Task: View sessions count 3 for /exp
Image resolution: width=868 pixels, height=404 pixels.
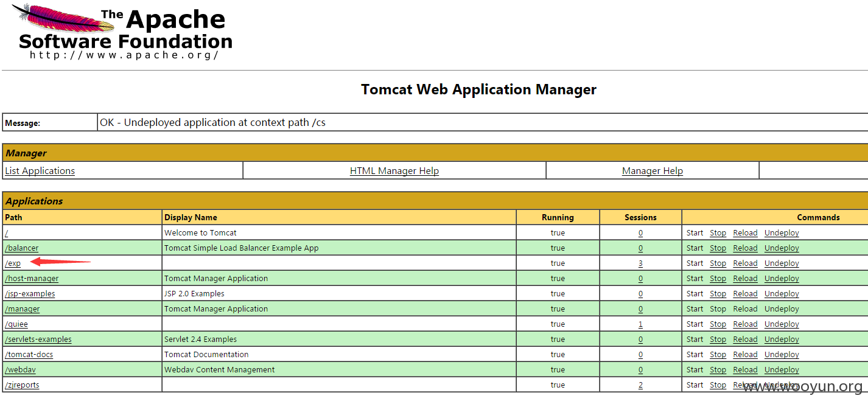Action: 640,263
